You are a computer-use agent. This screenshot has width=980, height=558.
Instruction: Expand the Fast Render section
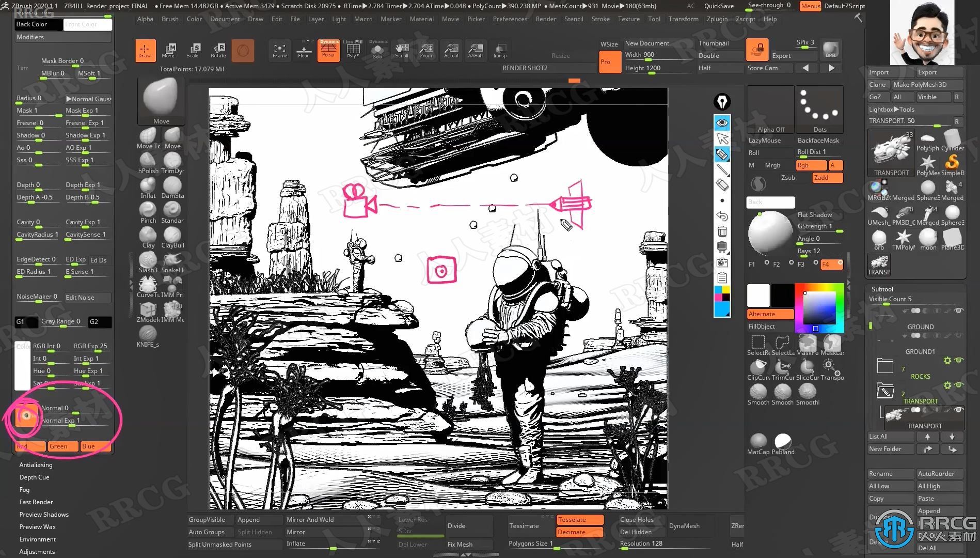point(36,502)
